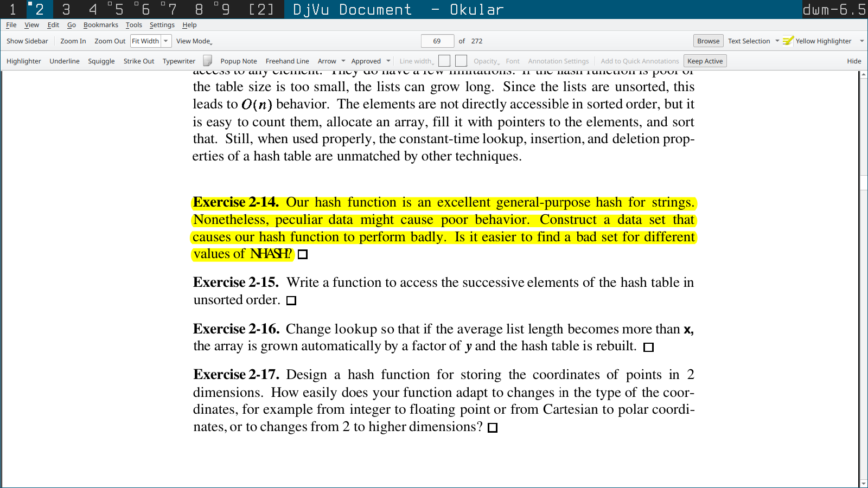Click the Yellow Highlighter pen icon

pyautogui.click(x=788, y=41)
